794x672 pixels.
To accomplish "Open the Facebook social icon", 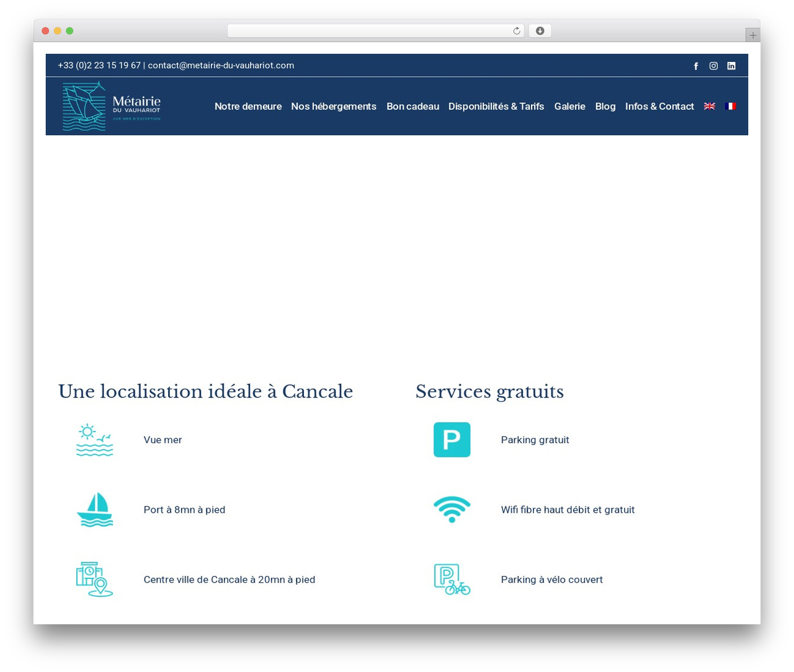I will point(696,66).
